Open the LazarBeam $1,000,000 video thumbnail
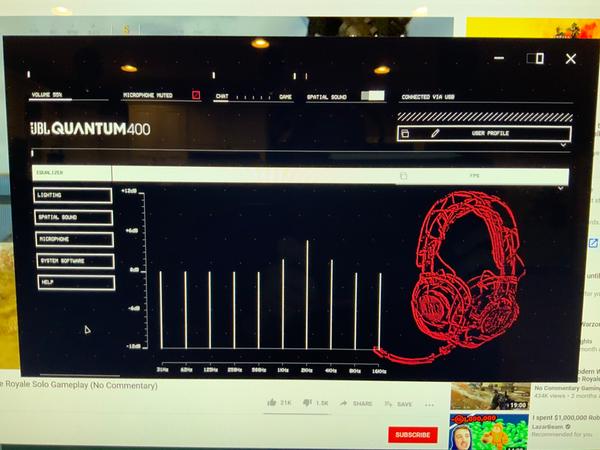 pyautogui.click(x=489, y=432)
